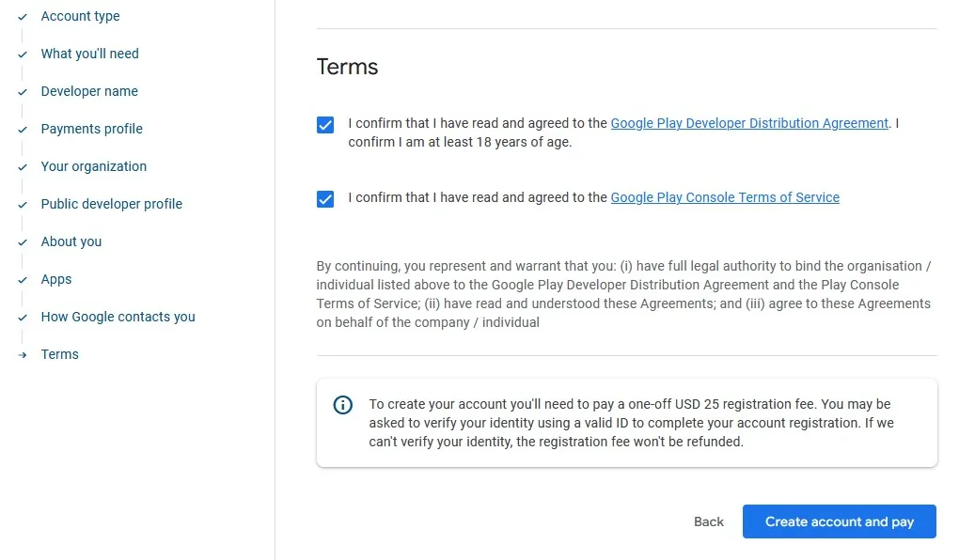Go to the What you'll need step
959x560 pixels.
click(89, 54)
